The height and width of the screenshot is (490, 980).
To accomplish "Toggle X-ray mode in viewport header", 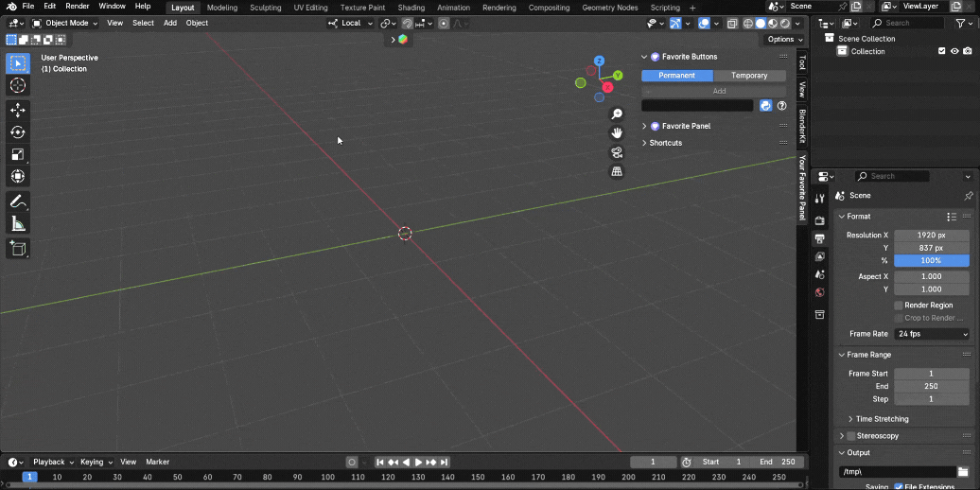I will (x=732, y=23).
